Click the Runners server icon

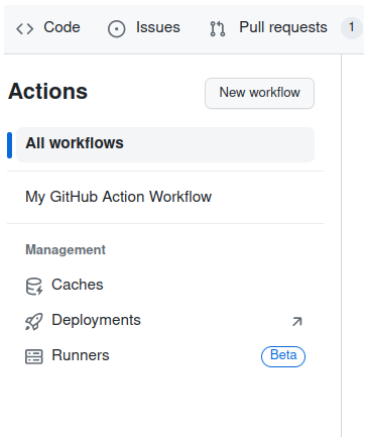(34, 356)
